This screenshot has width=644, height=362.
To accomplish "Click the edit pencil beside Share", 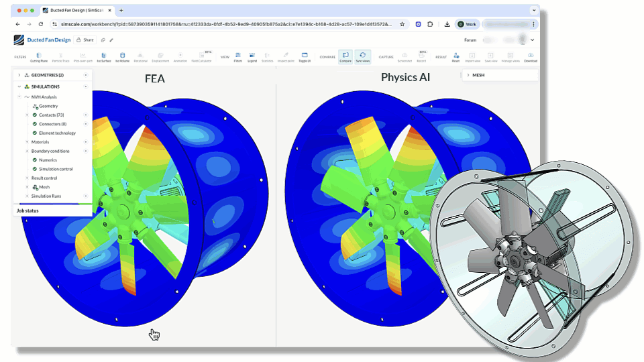I will pyautogui.click(x=111, y=40).
